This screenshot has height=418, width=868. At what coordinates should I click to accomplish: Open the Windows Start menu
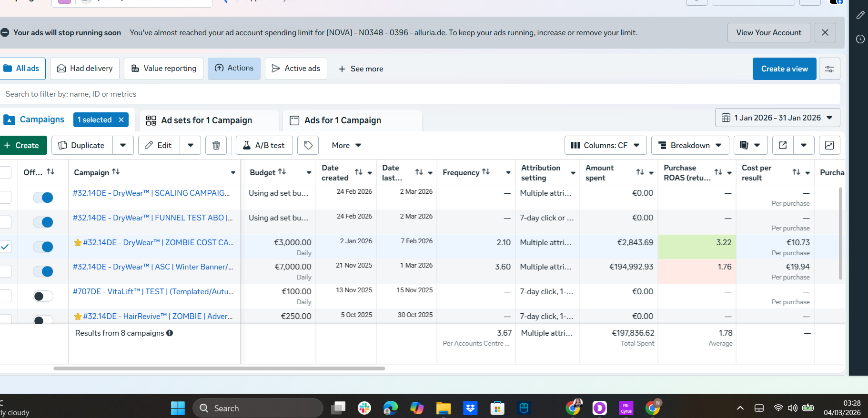[x=178, y=408]
